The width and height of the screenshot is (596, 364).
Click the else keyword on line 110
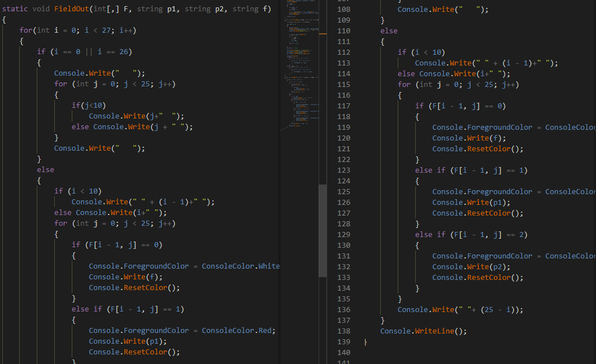389,30
